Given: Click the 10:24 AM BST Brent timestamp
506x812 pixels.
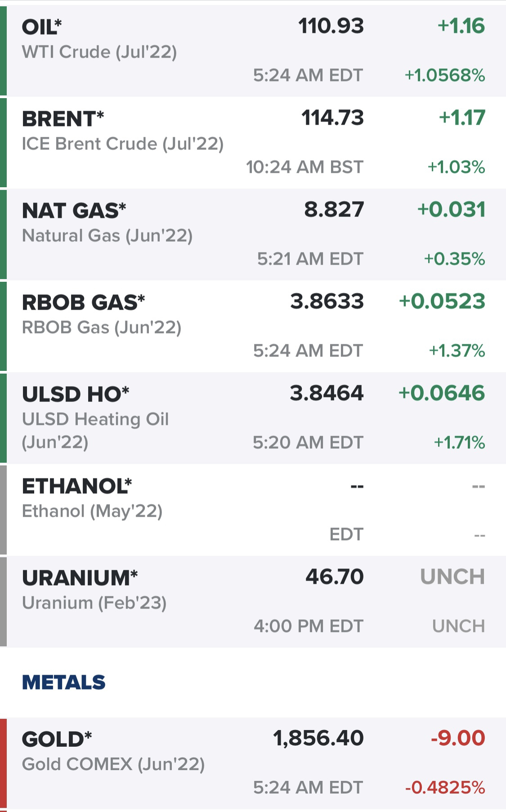Looking at the screenshot, I should [x=304, y=167].
